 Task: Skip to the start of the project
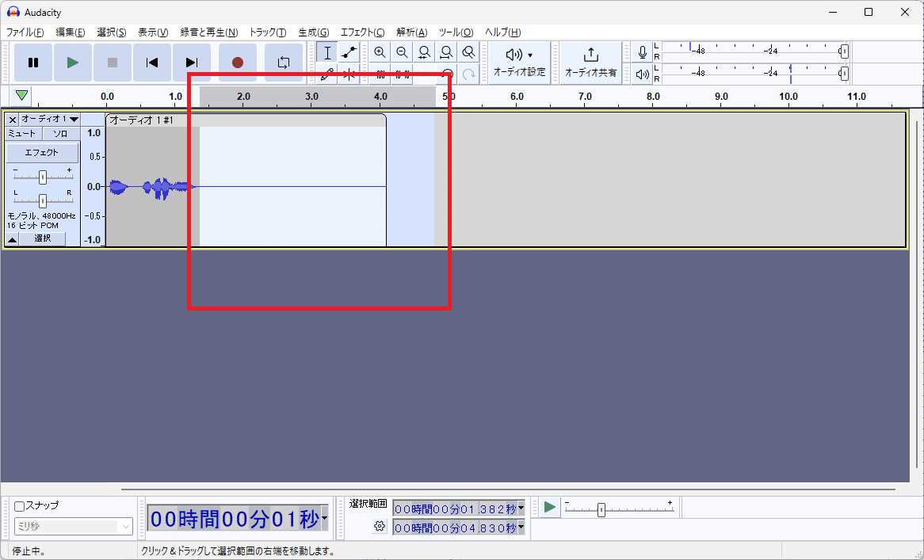click(152, 63)
